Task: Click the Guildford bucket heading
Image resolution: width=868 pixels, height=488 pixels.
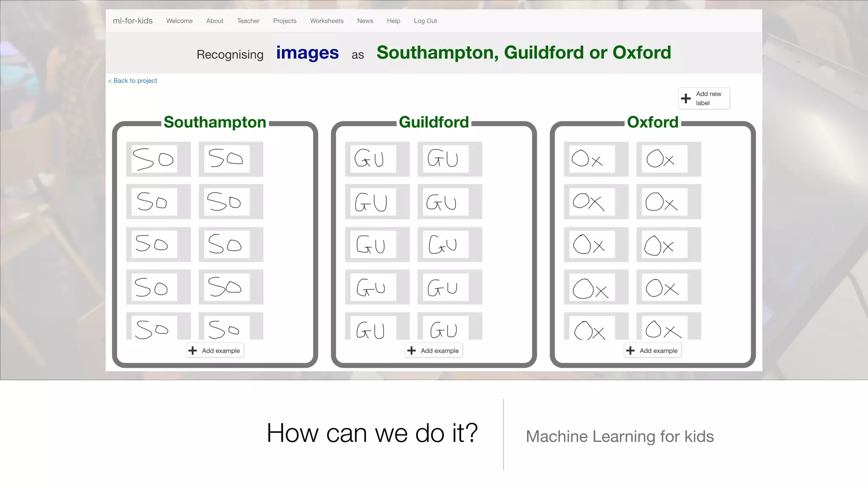Action: click(434, 122)
